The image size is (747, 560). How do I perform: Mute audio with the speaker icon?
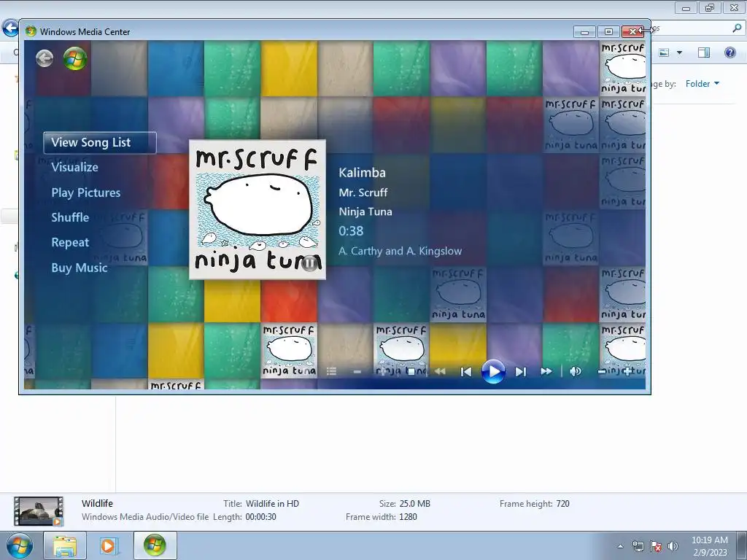tap(575, 371)
